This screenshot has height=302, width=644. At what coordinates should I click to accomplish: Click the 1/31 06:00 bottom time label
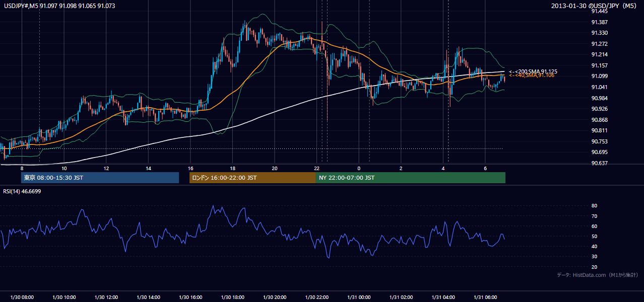(x=485, y=297)
